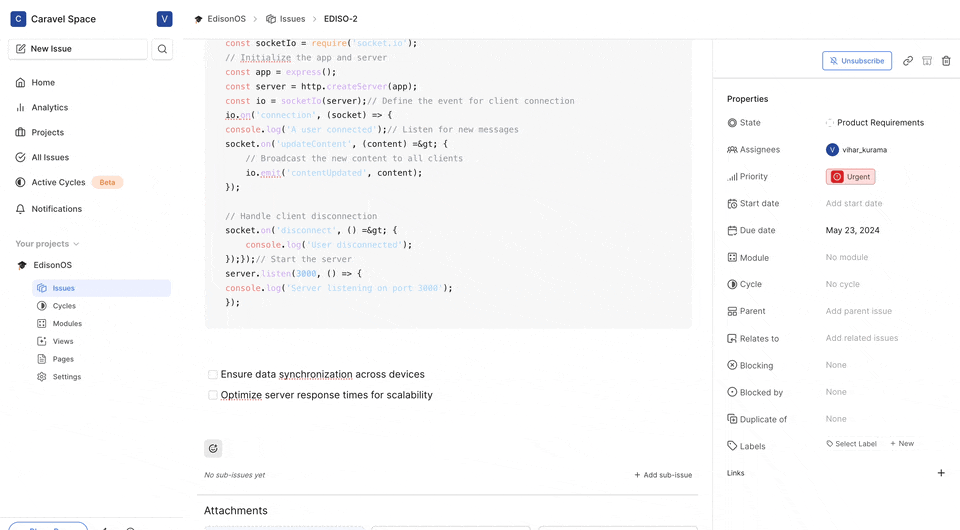Screen dimensions: 960x530
Task: Click the 'Add start date' field
Action: coord(854,204)
